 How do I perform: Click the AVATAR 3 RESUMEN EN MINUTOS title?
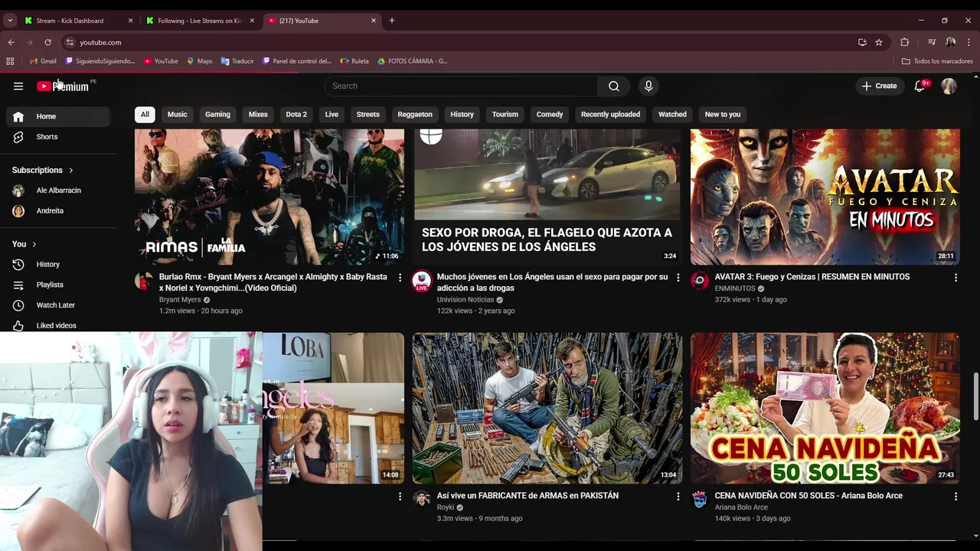coord(812,277)
